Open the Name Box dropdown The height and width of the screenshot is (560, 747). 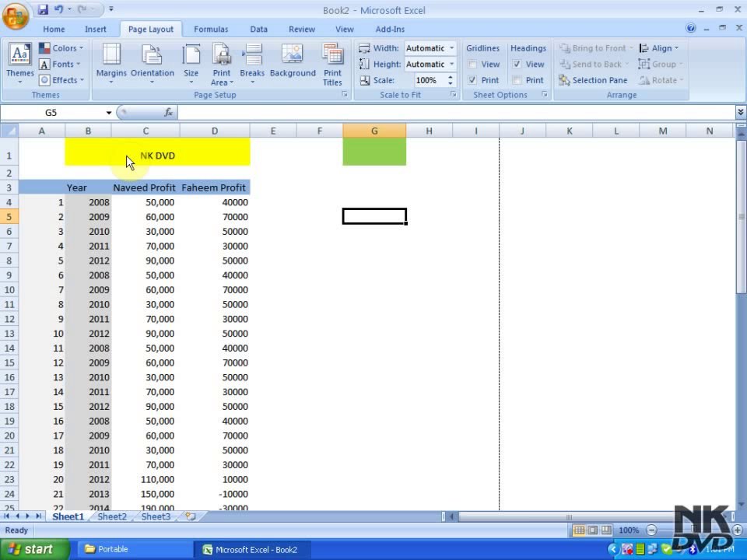point(109,113)
